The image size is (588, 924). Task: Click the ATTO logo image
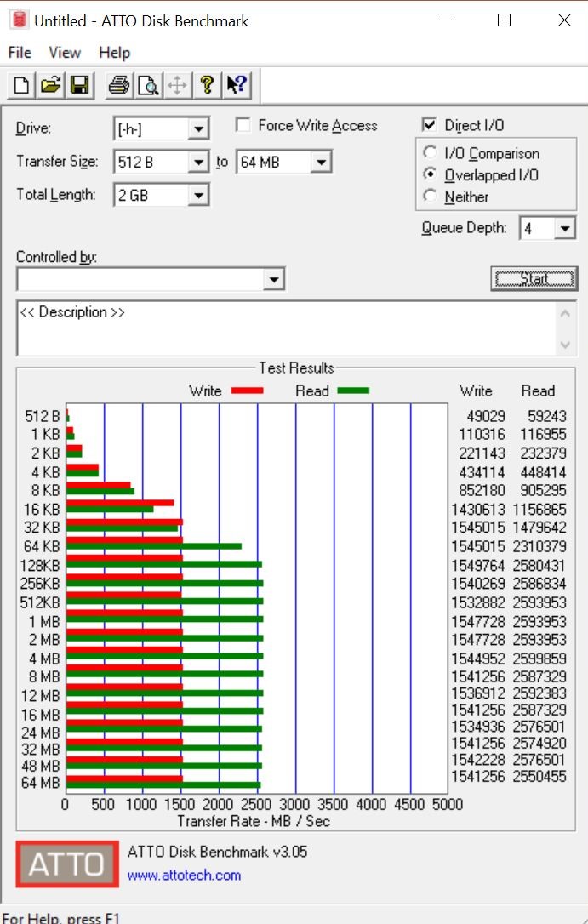67,864
